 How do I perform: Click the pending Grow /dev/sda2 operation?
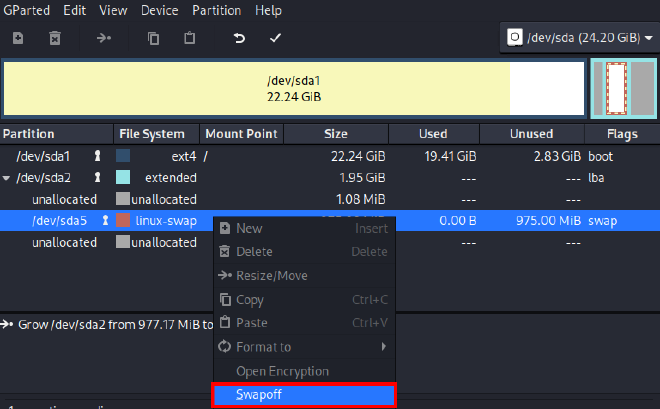(x=110, y=325)
